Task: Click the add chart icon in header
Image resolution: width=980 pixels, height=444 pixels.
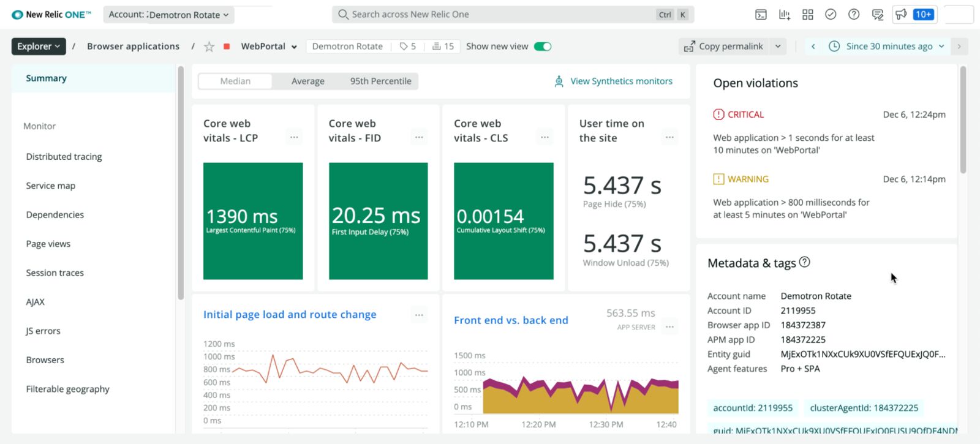Action: (x=785, y=15)
